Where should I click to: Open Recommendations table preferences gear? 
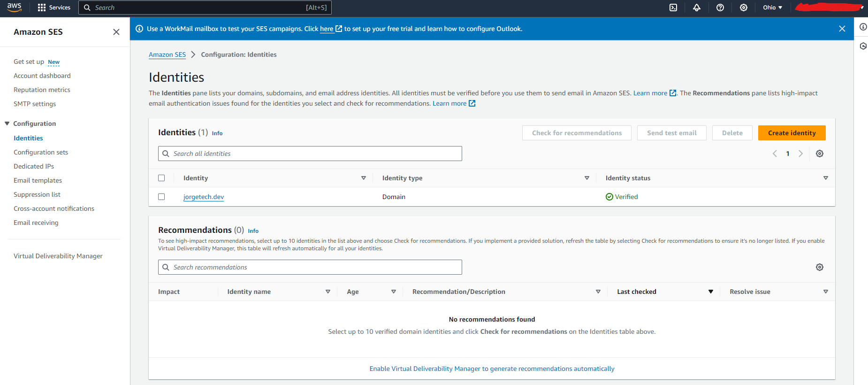coord(820,267)
